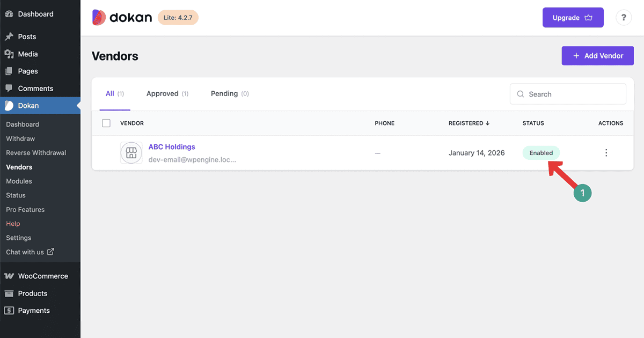
Task: Open WooCommerce via its sidebar icon
Action: [10, 276]
